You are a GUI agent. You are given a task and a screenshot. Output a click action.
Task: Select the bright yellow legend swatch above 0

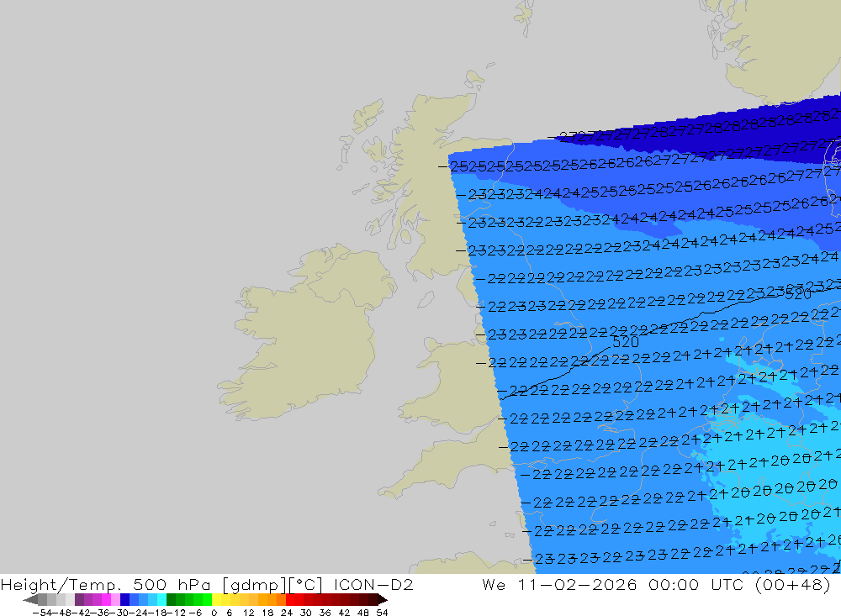[x=217, y=599]
